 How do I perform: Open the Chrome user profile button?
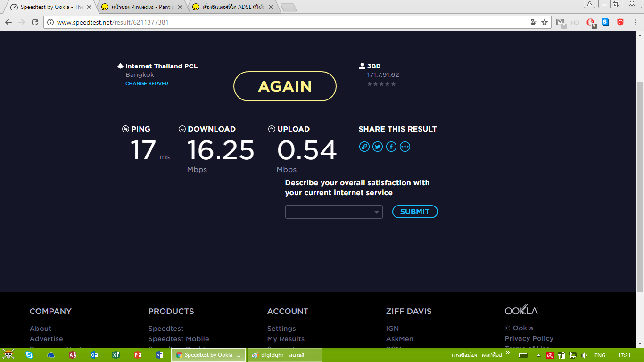[590, 4]
